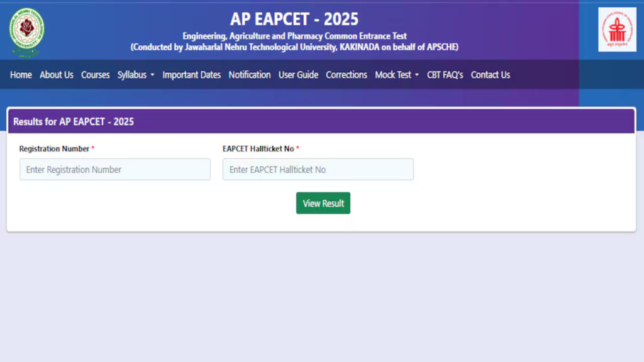
Task: Click the Syllabus dropdown arrow
Action: tap(152, 75)
